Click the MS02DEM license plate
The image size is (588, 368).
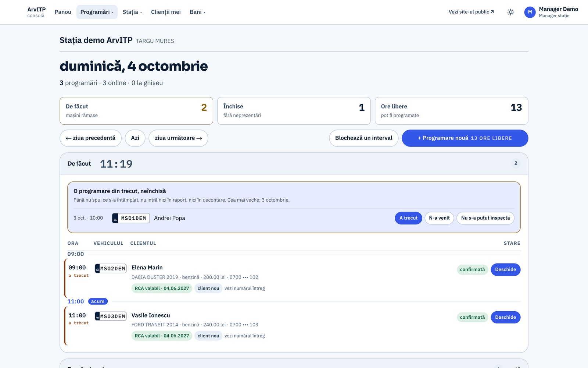(x=111, y=269)
